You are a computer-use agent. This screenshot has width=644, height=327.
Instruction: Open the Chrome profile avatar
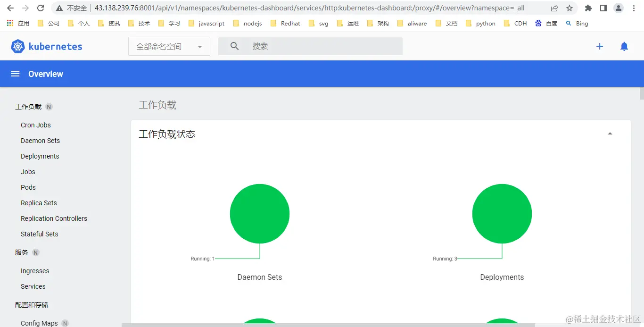coord(618,8)
